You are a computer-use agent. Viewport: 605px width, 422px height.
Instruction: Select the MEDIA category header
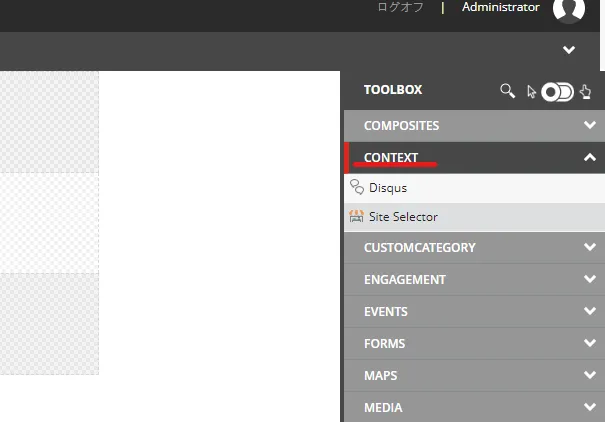[x=474, y=407]
